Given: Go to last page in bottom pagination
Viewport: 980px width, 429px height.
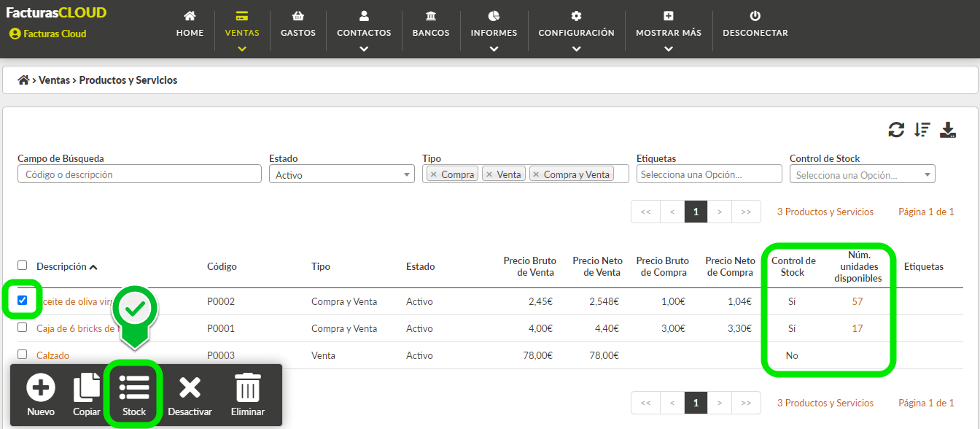Looking at the screenshot, I should pyautogui.click(x=746, y=403).
